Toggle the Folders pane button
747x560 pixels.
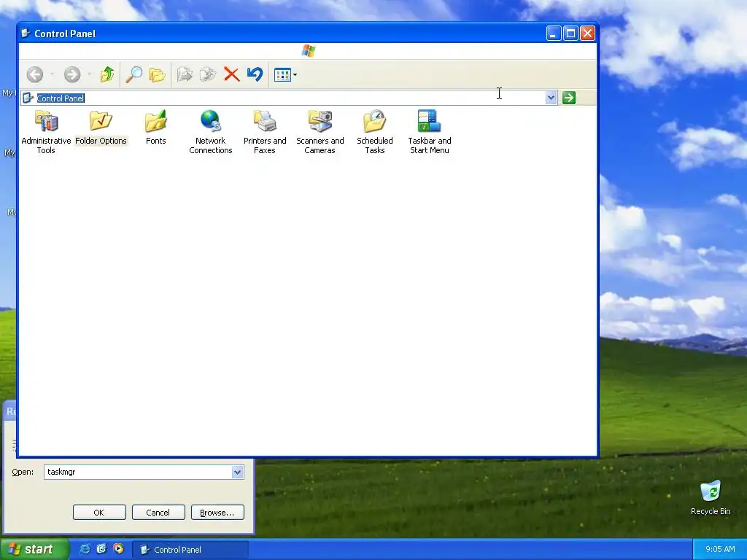click(x=158, y=74)
